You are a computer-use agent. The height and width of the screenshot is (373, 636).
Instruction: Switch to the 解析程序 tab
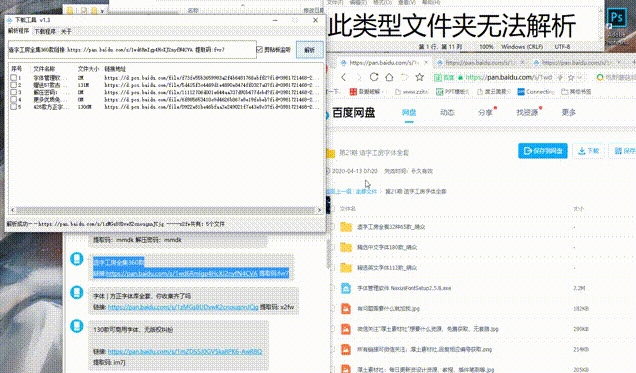pos(18,31)
